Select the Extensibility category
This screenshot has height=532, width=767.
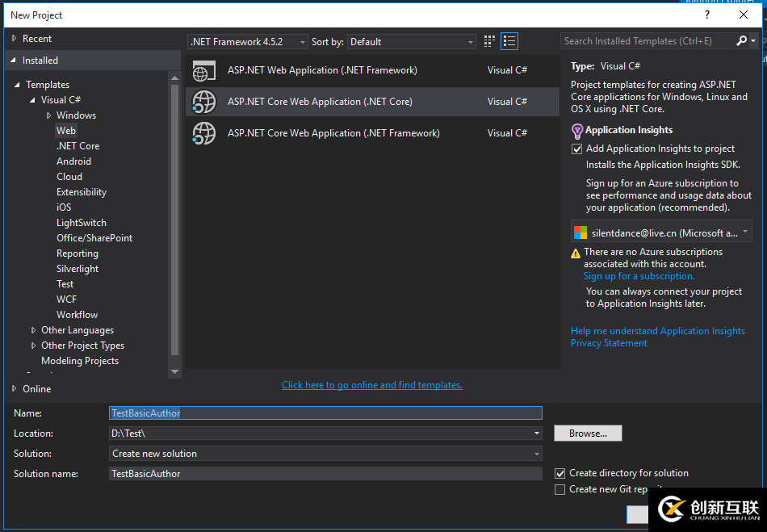[x=82, y=192]
